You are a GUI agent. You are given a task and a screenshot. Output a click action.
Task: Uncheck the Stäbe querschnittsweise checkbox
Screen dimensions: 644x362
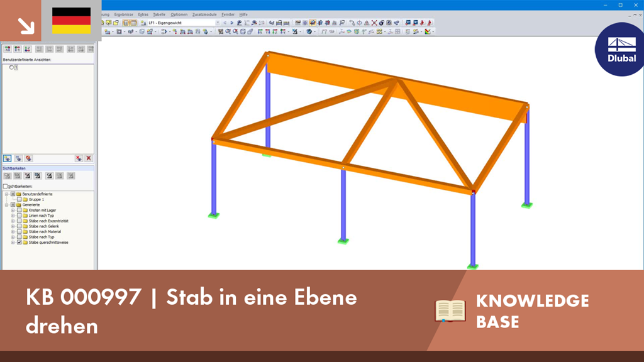[19, 243]
